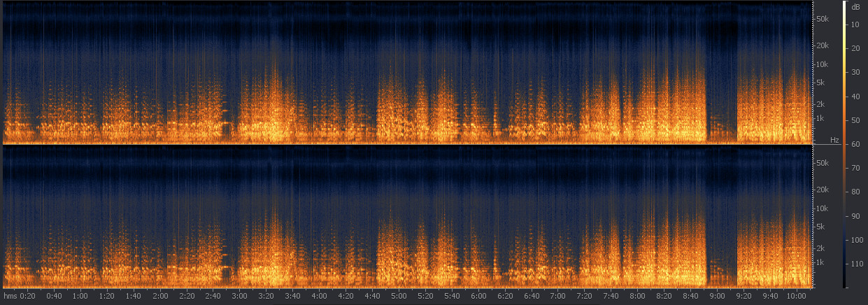Screen dimensions: 868x305
Task: Click the 60 dB level label
Action: 855,145
